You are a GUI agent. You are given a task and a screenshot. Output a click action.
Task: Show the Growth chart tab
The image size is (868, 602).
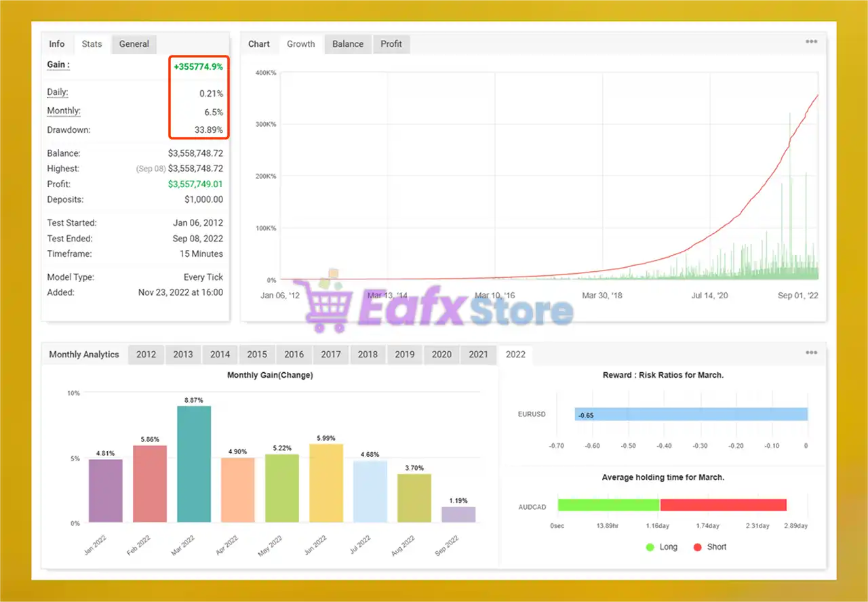[301, 44]
